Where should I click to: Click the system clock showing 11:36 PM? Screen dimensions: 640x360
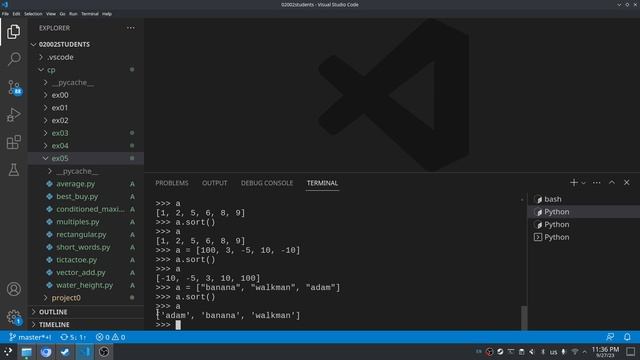coord(605,351)
